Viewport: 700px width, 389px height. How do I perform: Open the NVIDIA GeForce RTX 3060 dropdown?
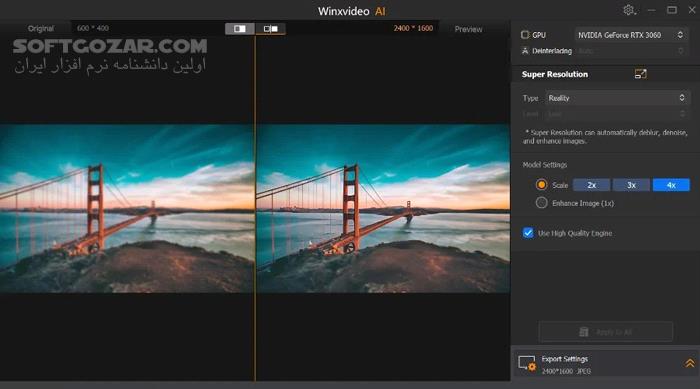[x=631, y=35]
